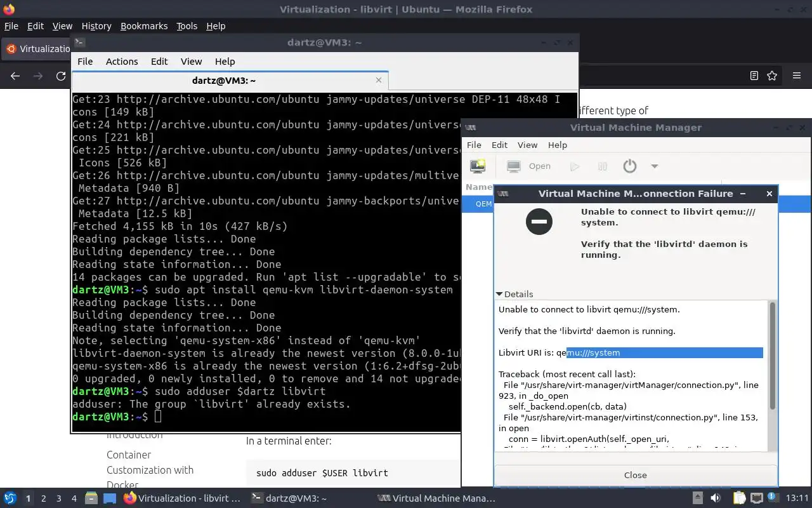The height and width of the screenshot is (508, 812).
Task: Click the Details text area scrollbar
Action: [772, 356]
